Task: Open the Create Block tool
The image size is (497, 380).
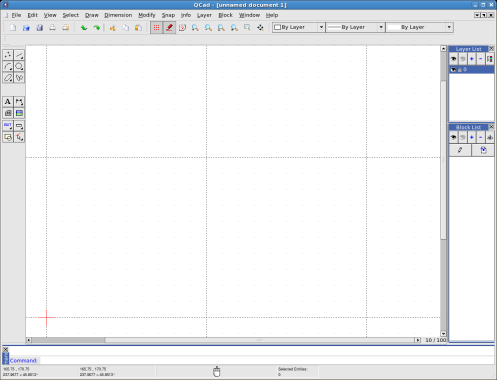Action: pos(8,137)
